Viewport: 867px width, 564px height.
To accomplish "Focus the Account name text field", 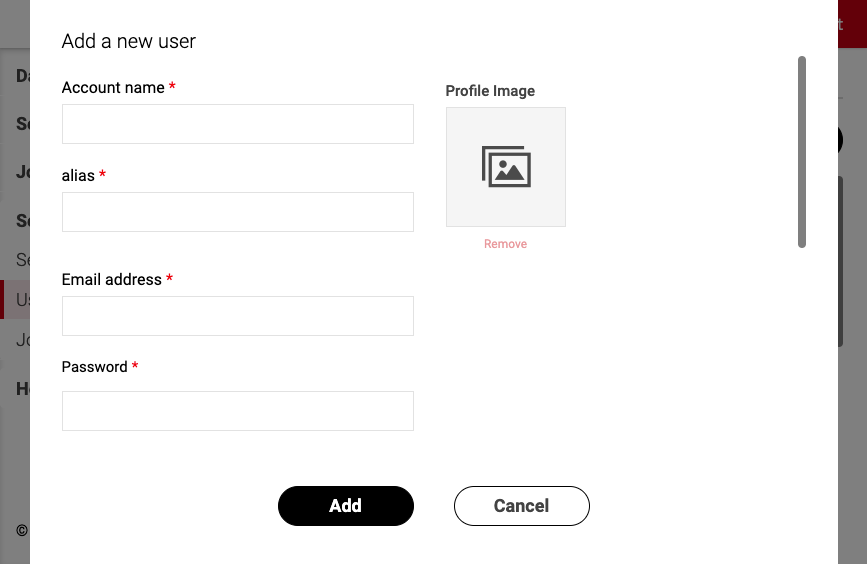I will (238, 124).
